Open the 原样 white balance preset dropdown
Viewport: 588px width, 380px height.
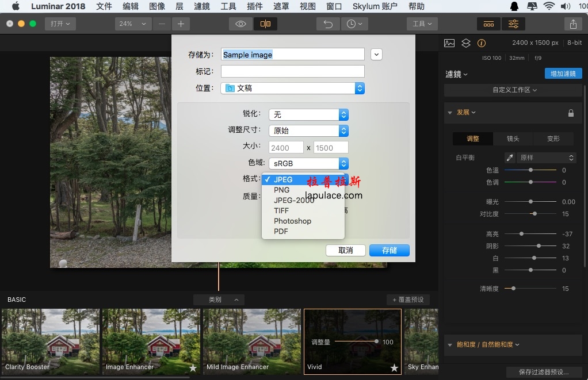pos(547,158)
